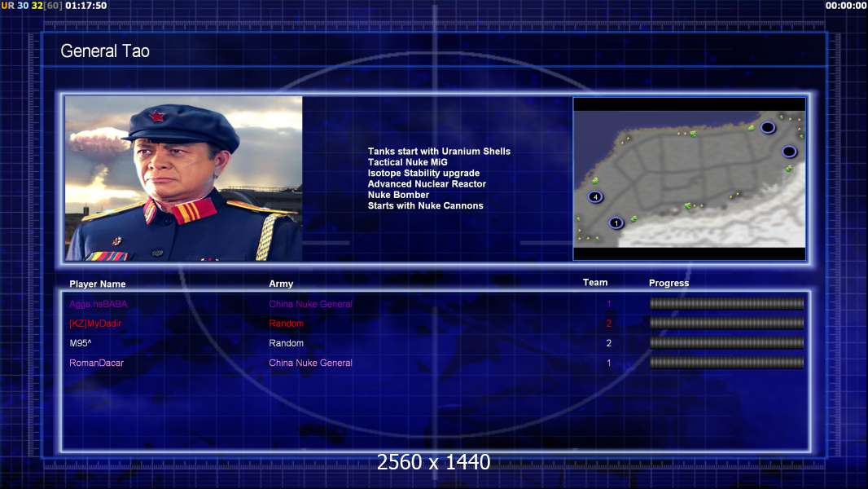Screen dimensions: 868x489
Task: Click the General Tao title text
Action: (105, 51)
